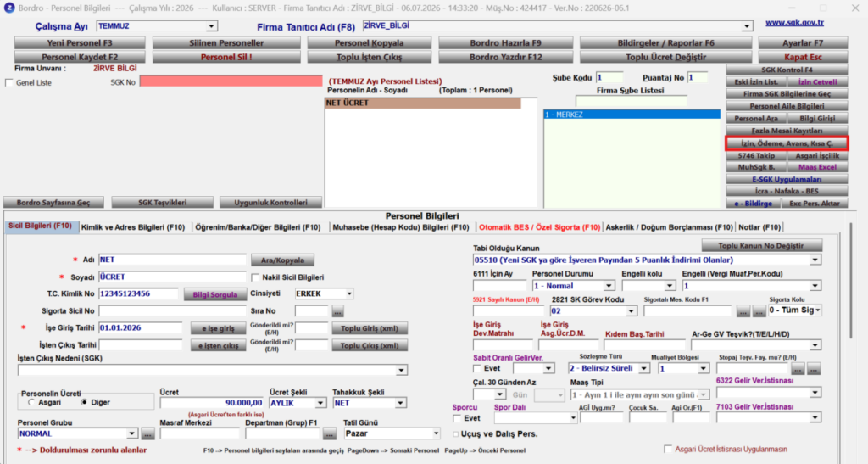Select NET ÜCRET in personnel list
Image resolution: width=868 pixels, height=464 pixels.
coord(423,103)
